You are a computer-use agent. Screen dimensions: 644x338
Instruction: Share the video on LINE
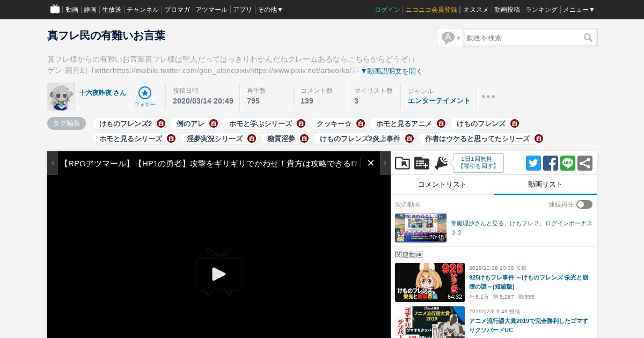(x=568, y=163)
